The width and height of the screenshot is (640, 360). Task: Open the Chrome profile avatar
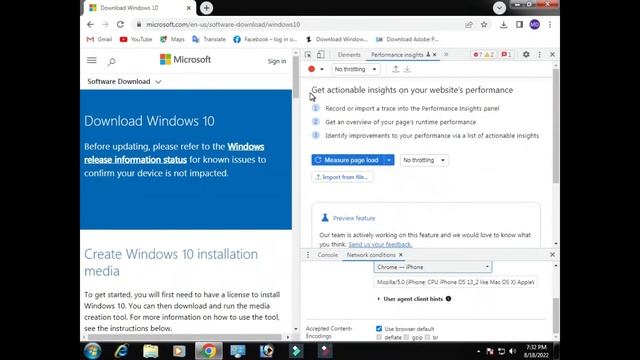click(x=535, y=24)
